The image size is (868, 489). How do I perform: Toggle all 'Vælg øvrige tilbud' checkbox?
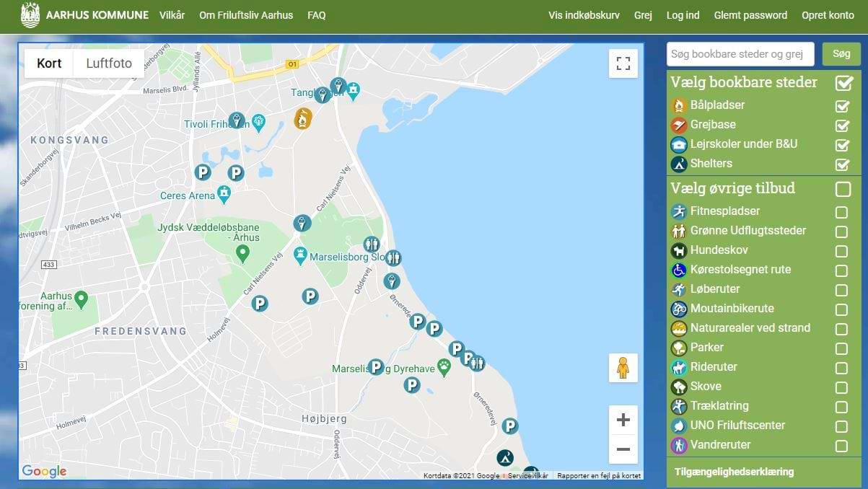coord(843,189)
